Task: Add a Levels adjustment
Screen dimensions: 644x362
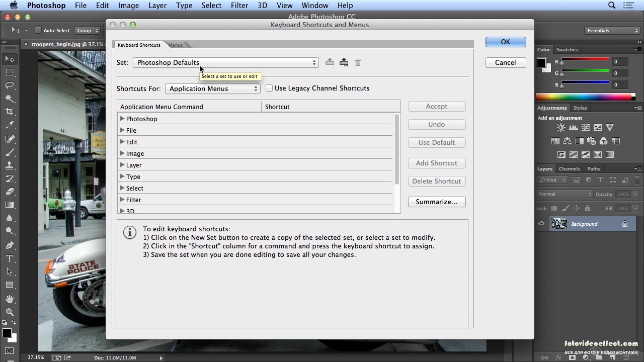Action: (573, 128)
